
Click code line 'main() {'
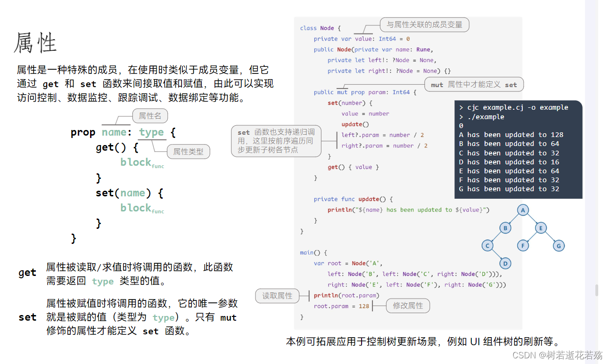(313, 253)
